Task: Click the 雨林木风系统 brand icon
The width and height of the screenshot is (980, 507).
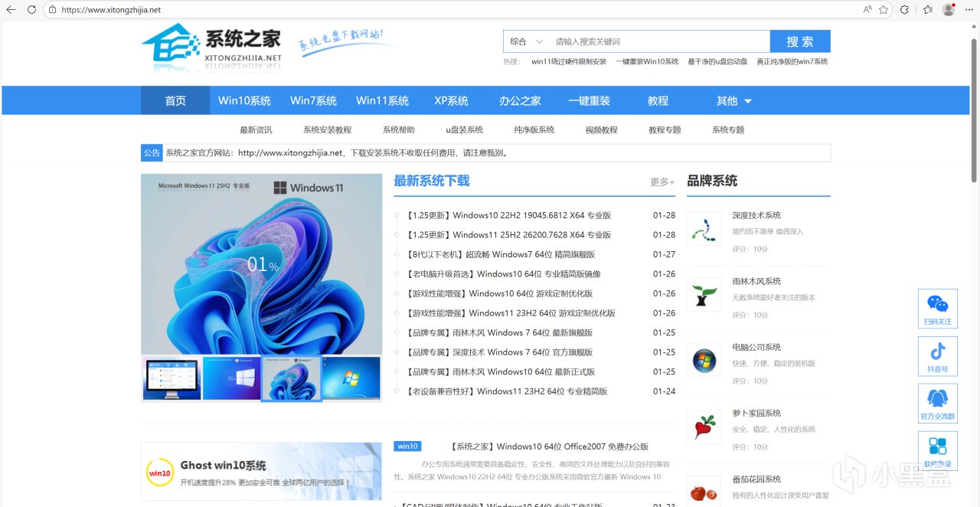Action: pyautogui.click(x=704, y=295)
